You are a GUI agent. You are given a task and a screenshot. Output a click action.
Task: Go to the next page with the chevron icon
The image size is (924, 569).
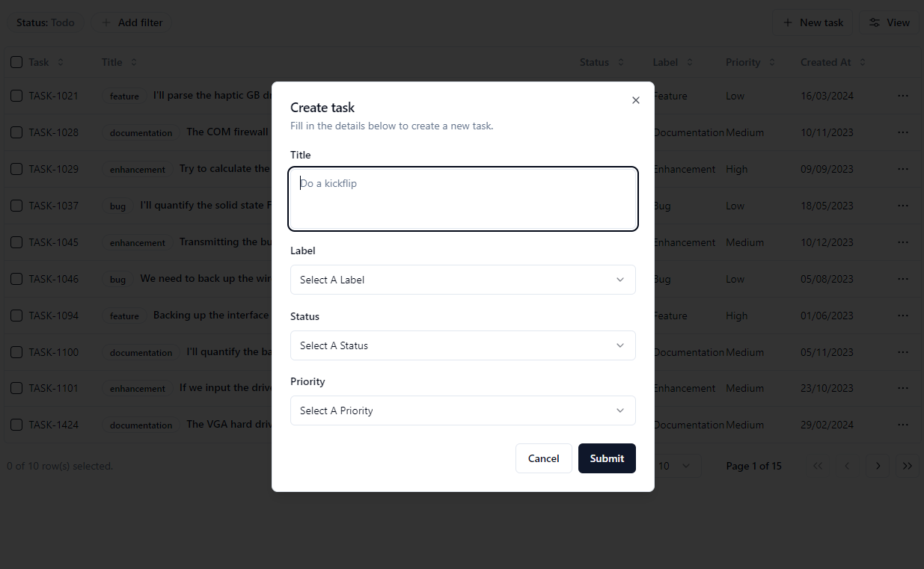click(x=877, y=465)
